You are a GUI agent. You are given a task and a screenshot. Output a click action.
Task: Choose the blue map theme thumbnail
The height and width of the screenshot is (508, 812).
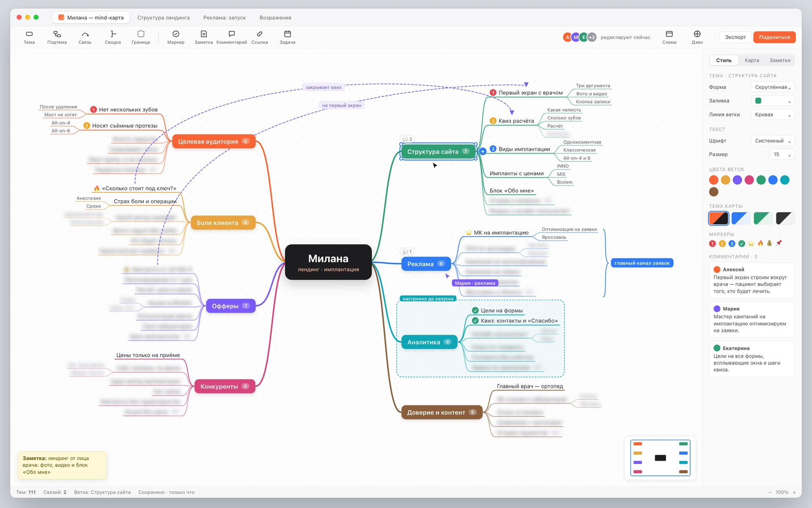[741, 218]
